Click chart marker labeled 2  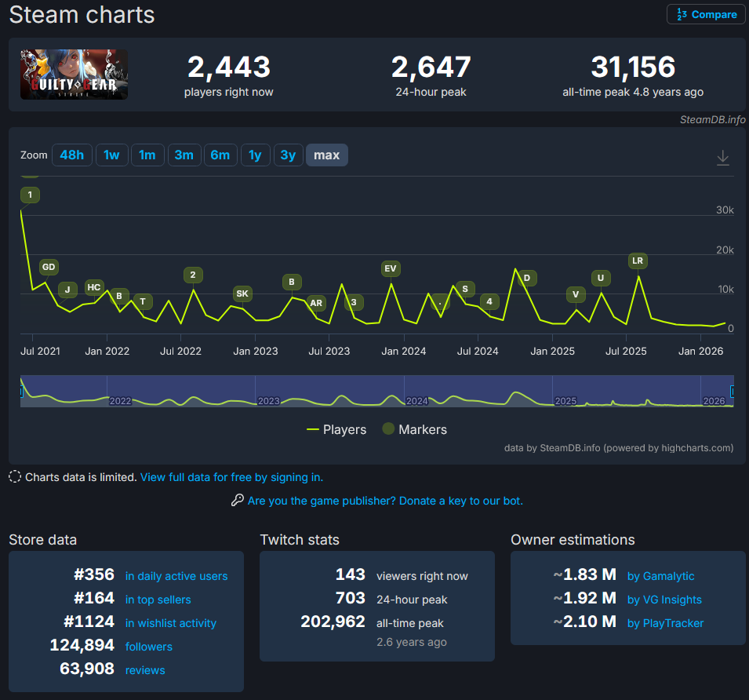pyautogui.click(x=193, y=275)
